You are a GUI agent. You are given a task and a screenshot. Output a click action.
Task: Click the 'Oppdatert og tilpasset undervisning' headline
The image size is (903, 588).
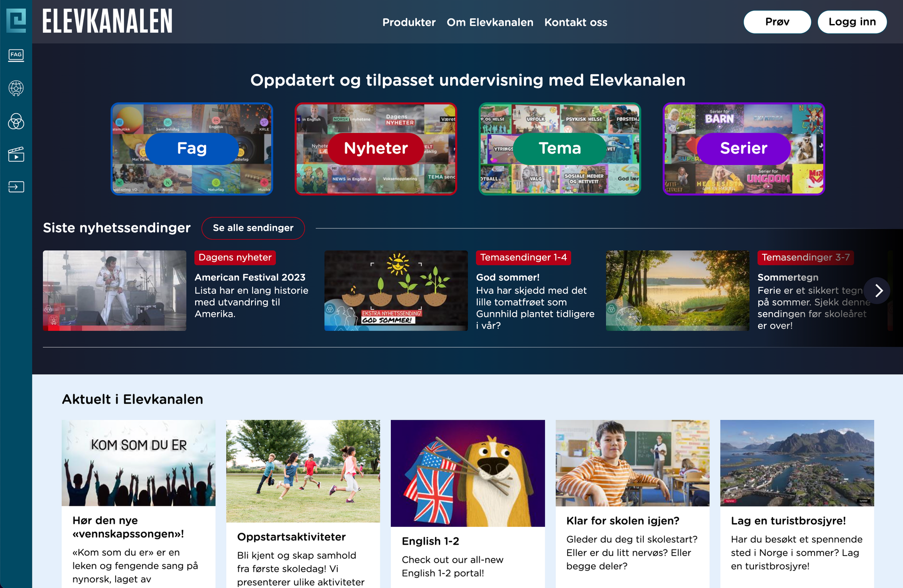pos(467,80)
